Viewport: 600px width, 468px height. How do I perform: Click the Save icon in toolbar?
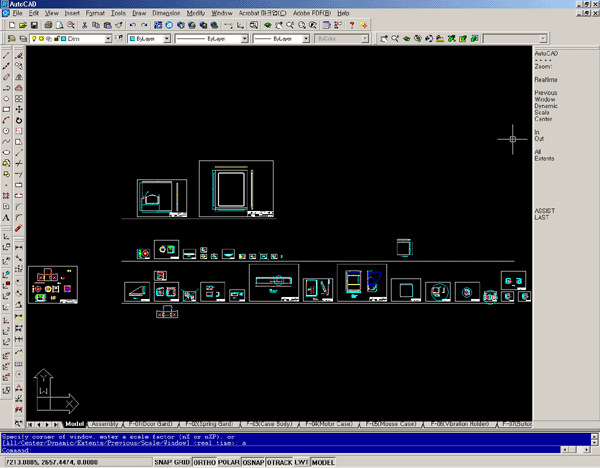click(34, 25)
